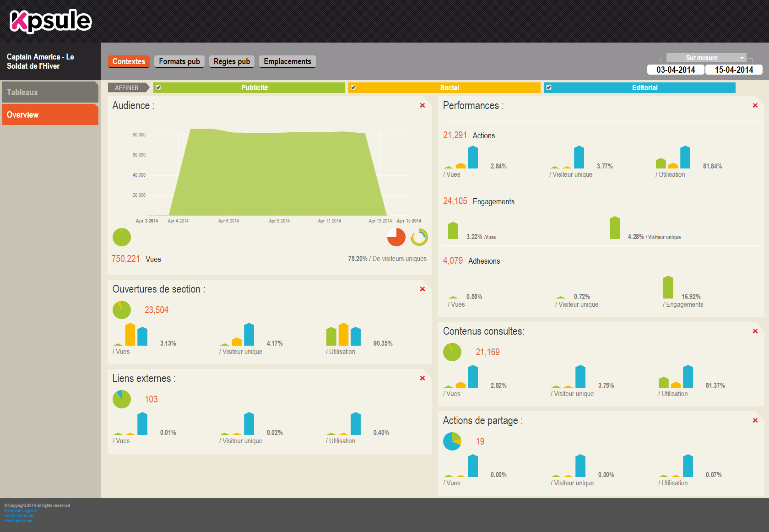The image size is (769, 532).
Task: Open the Mentions Légales footer link
Action: (x=21, y=510)
